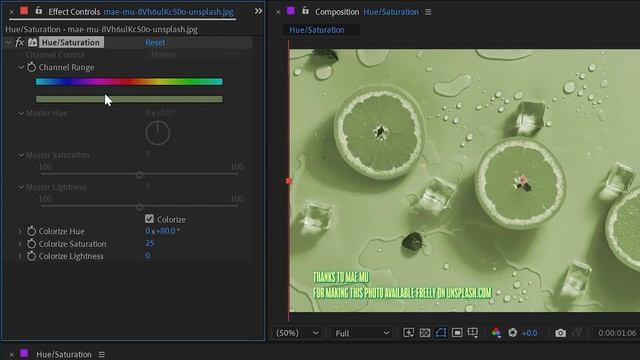Viewport: 640px width, 360px height.
Task: Toggle the transparency grid icon
Action: click(x=424, y=333)
